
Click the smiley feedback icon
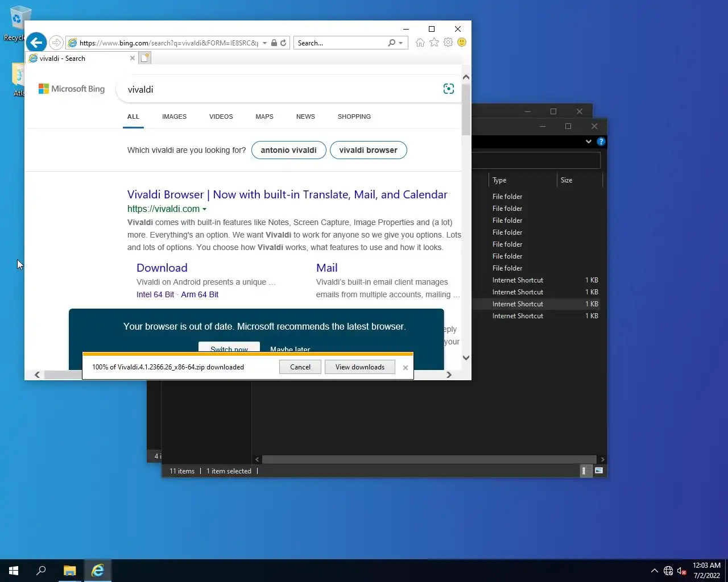coord(462,43)
